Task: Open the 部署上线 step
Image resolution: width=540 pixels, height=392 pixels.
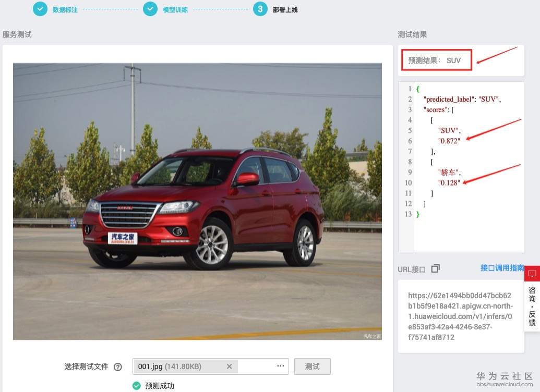Action: pyautogui.click(x=285, y=9)
